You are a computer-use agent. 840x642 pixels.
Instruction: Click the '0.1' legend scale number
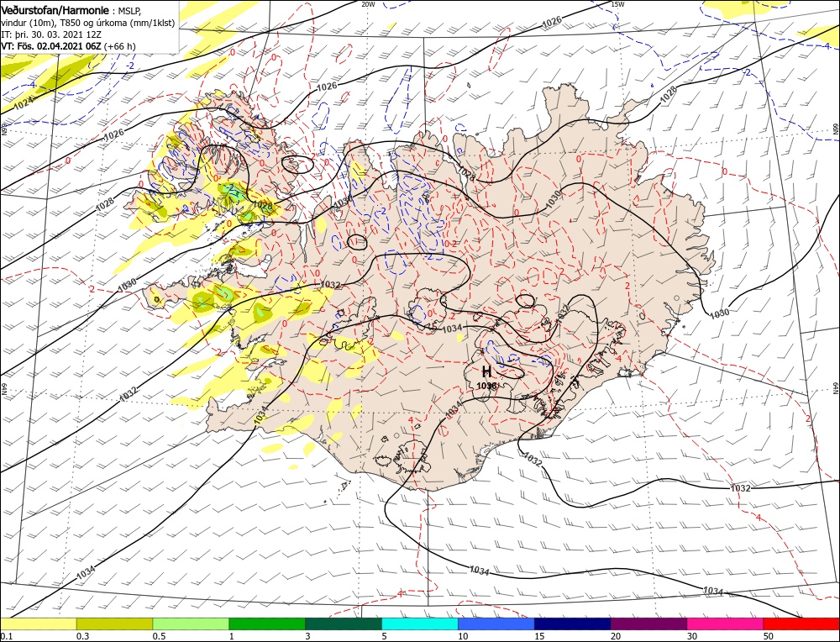(5, 635)
